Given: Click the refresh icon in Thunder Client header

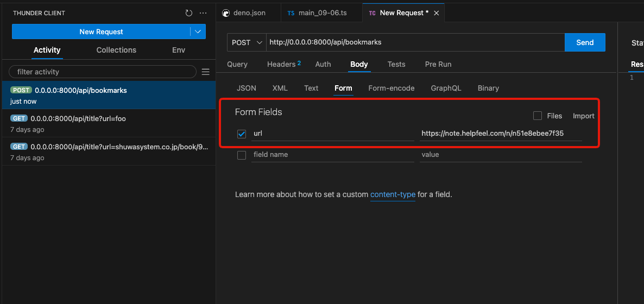Looking at the screenshot, I should click(188, 13).
